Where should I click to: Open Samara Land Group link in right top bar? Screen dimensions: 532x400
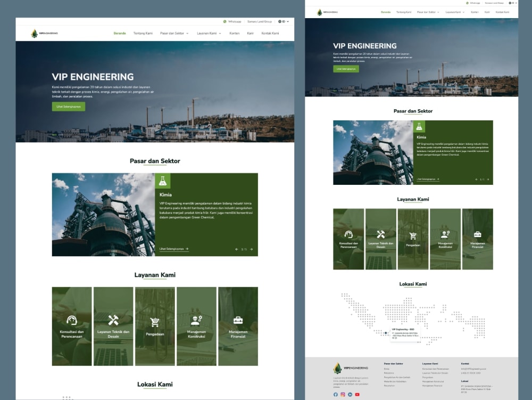pyautogui.click(x=494, y=3)
